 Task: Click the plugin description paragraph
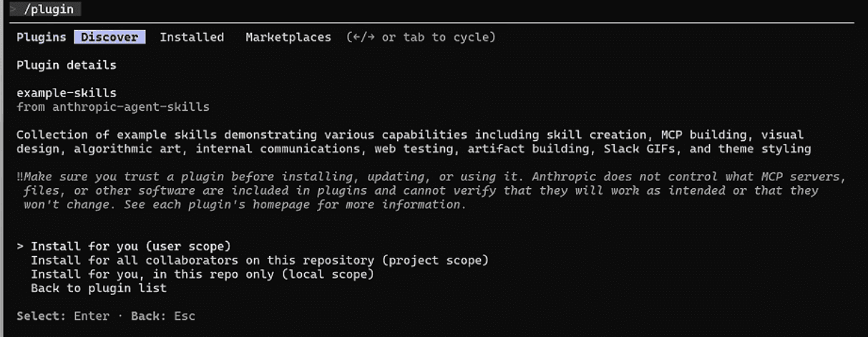[413, 142]
